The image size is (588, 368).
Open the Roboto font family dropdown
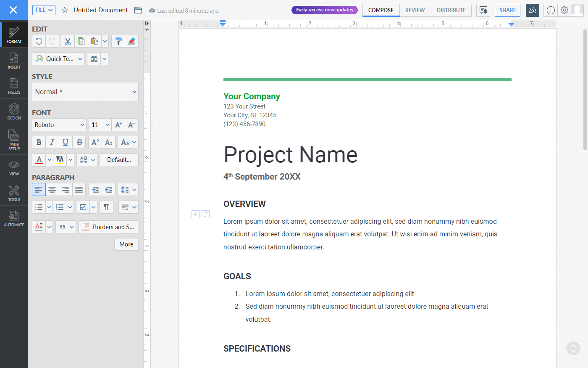pyautogui.click(x=59, y=125)
